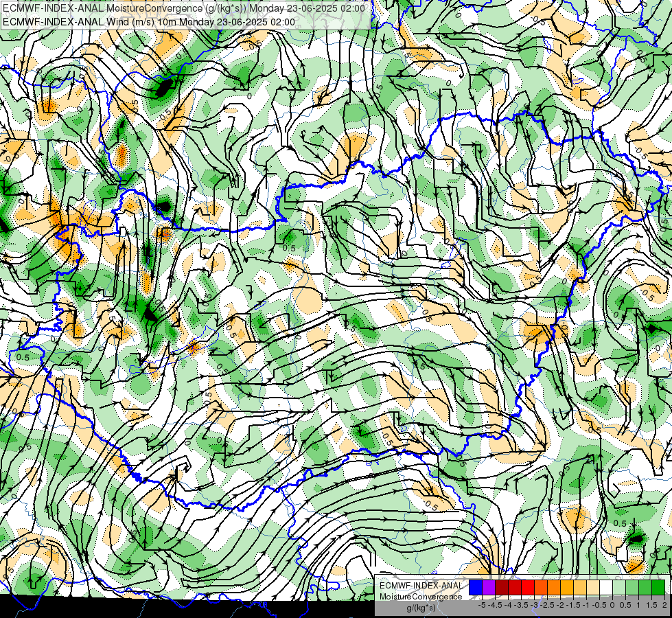Click the legend swatch between -4 and -3.5
This screenshot has width=672, height=618.
coord(515,587)
